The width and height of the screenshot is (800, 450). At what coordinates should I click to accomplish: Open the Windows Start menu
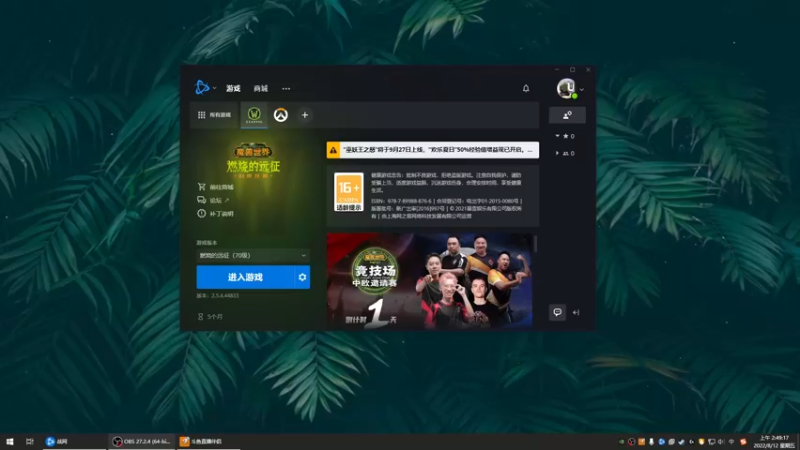click(x=10, y=441)
